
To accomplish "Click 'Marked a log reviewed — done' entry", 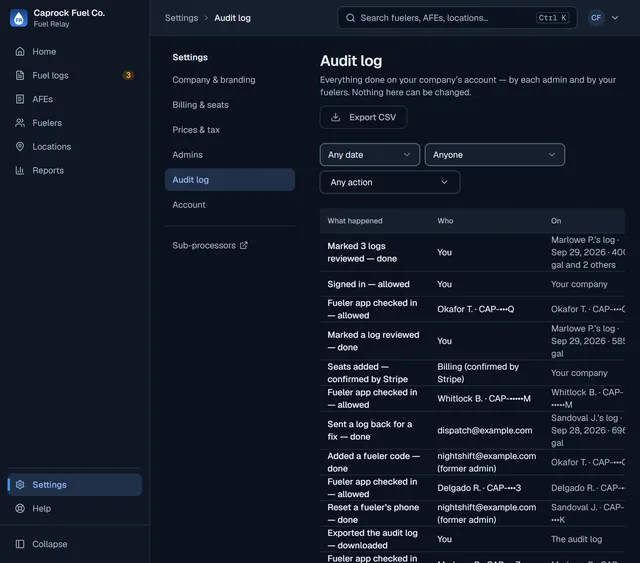I will point(373,341).
